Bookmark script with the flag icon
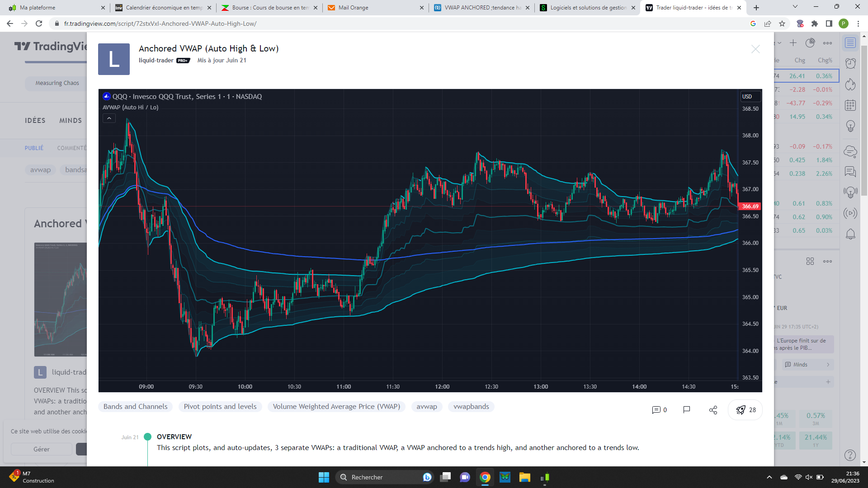868x488 pixels. pos(686,410)
